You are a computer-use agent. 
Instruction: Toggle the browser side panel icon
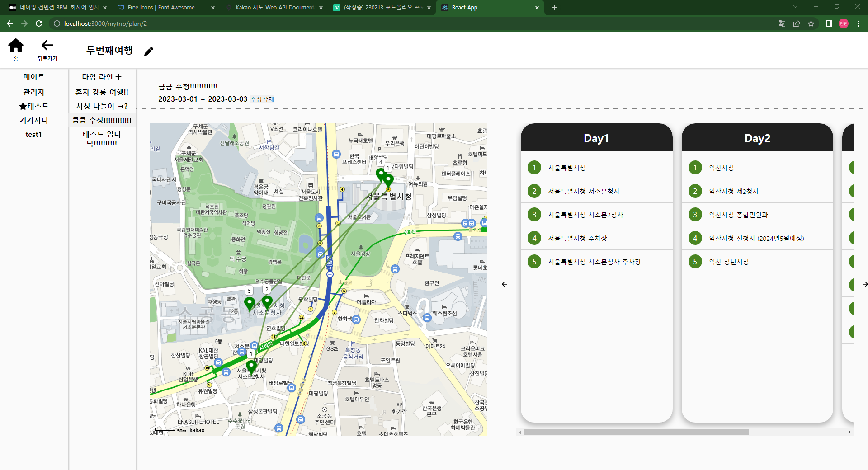[829, 23]
